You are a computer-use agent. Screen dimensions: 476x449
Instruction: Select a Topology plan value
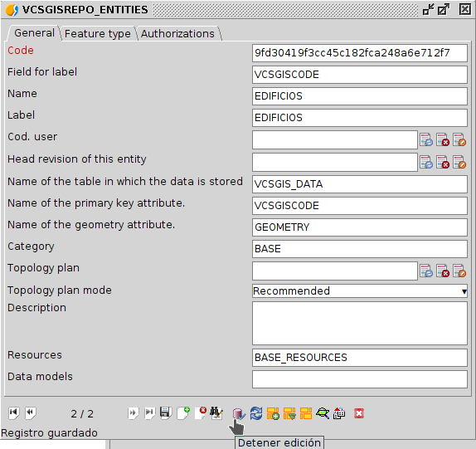[426, 271]
